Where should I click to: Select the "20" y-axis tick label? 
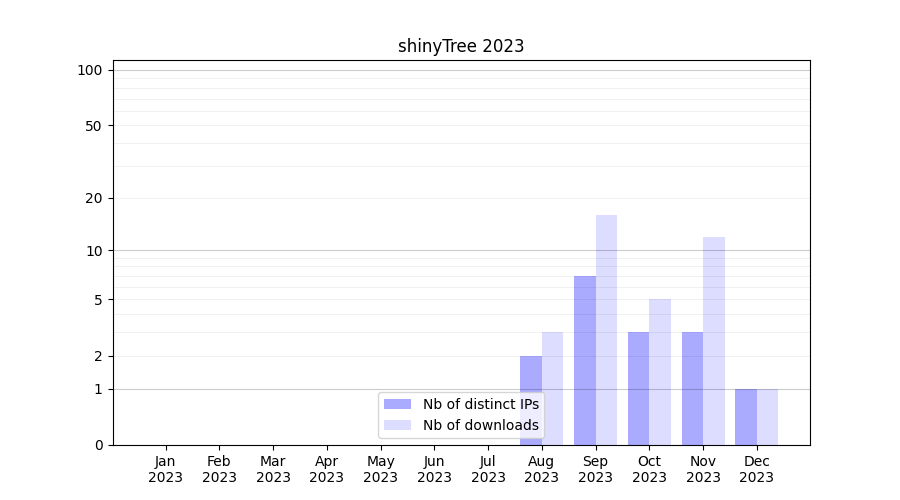coord(94,198)
